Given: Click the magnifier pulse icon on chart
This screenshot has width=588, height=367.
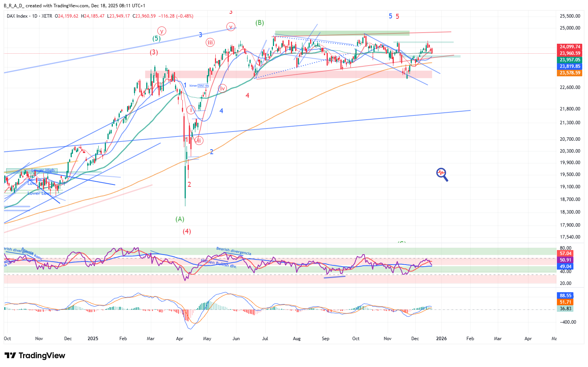Looking at the screenshot, I should pos(442,174).
